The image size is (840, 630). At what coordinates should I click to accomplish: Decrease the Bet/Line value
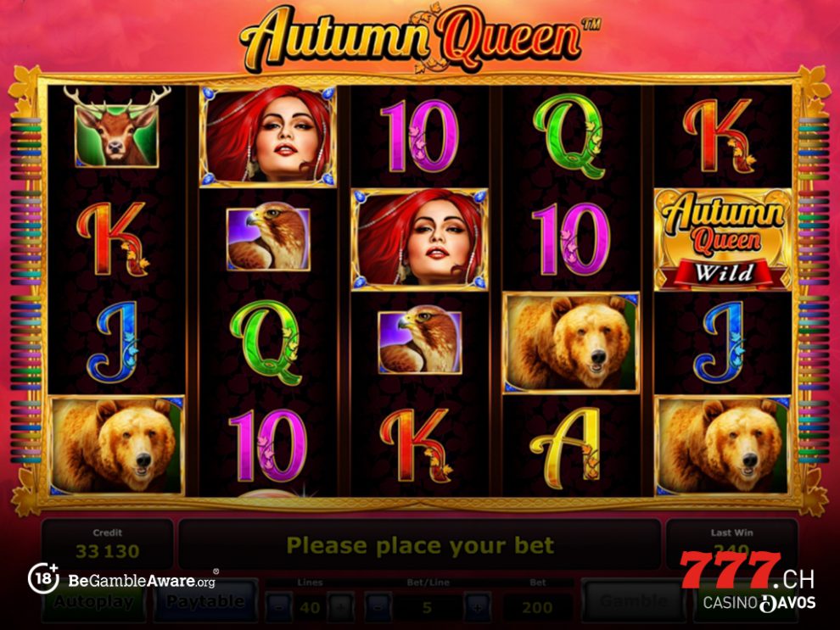378,607
